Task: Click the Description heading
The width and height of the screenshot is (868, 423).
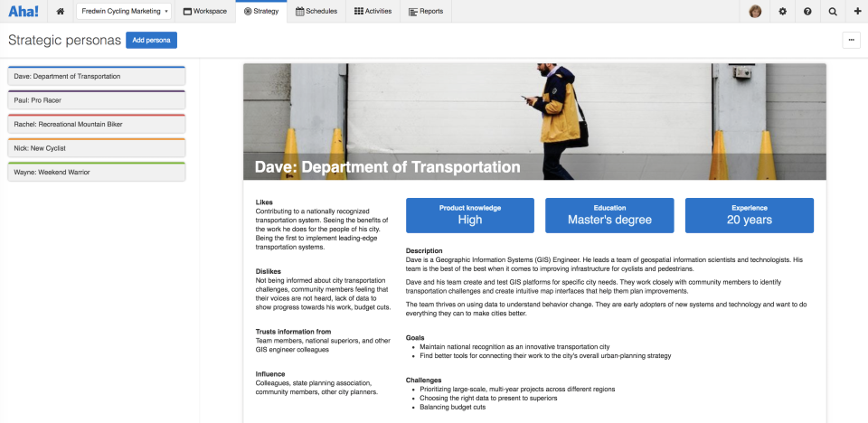Action: click(x=424, y=250)
